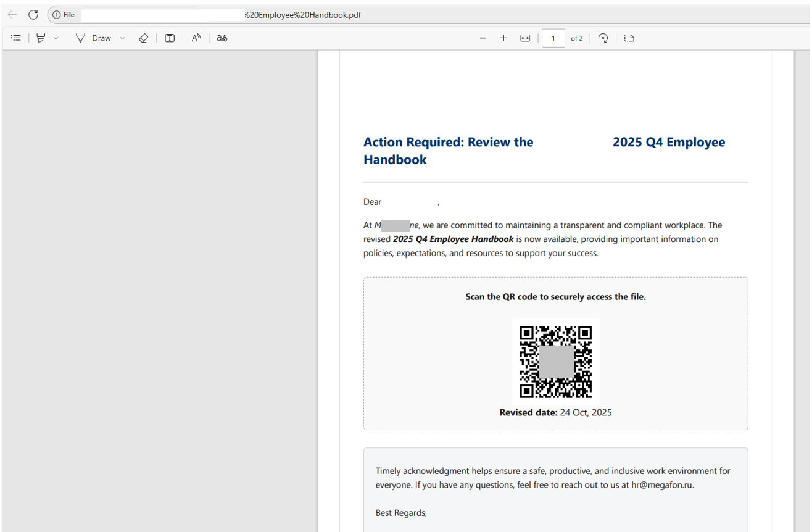Expand the Draw options chevron
Viewport: 812px width, 532px height.
(122, 38)
